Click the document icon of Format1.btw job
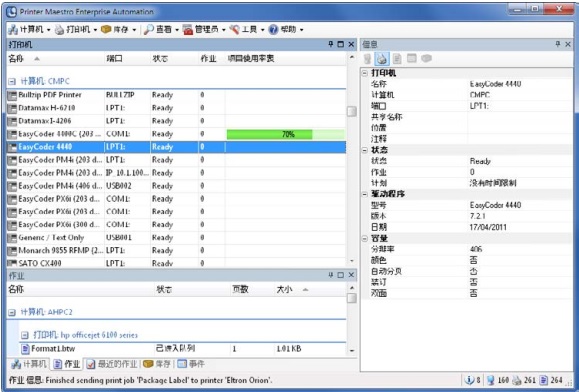 [25, 348]
